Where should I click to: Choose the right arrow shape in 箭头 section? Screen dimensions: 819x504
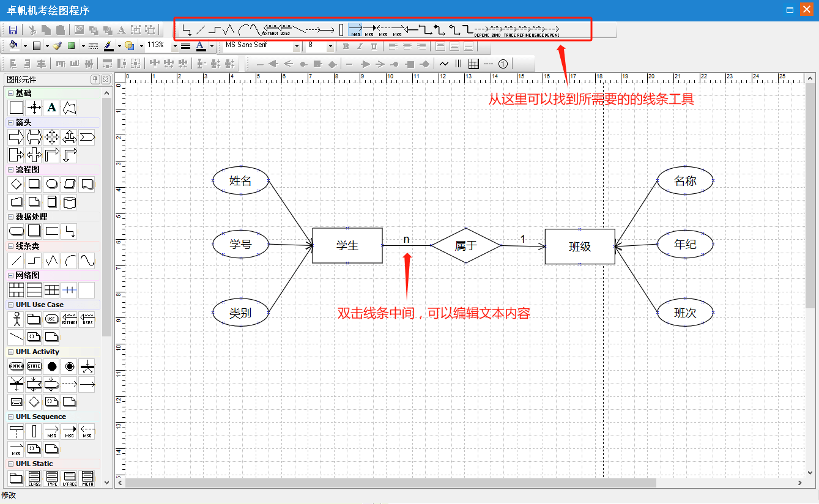17,136
